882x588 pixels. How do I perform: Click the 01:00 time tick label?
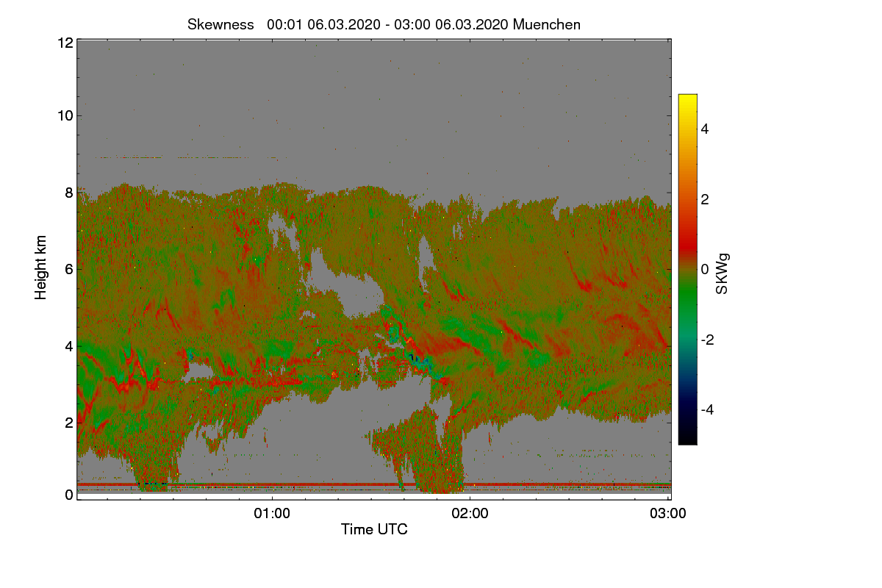272,513
